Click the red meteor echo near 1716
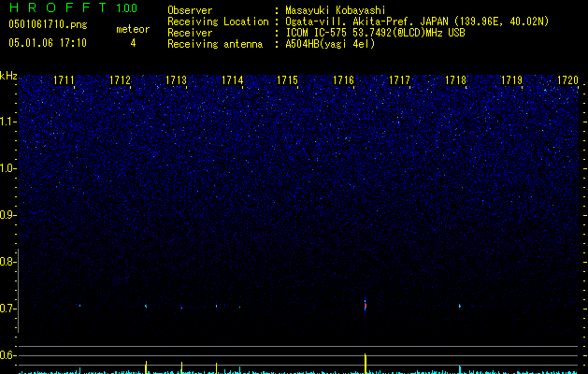This screenshot has width=588, height=374. (365, 305)
